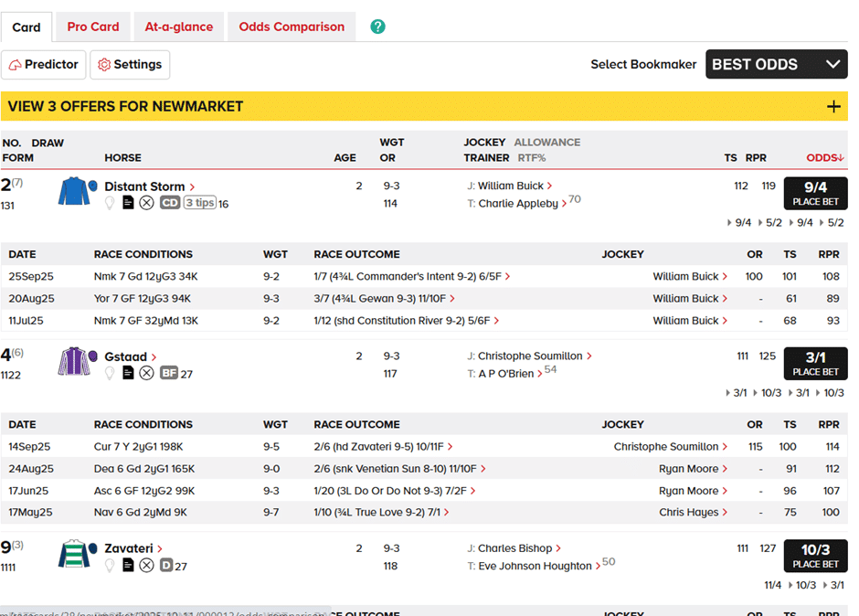Image resolution: width=859 pixels, height=616 pixels.
Task: Expand the Newmarket offers yellow banner
Action: point(832,107)
